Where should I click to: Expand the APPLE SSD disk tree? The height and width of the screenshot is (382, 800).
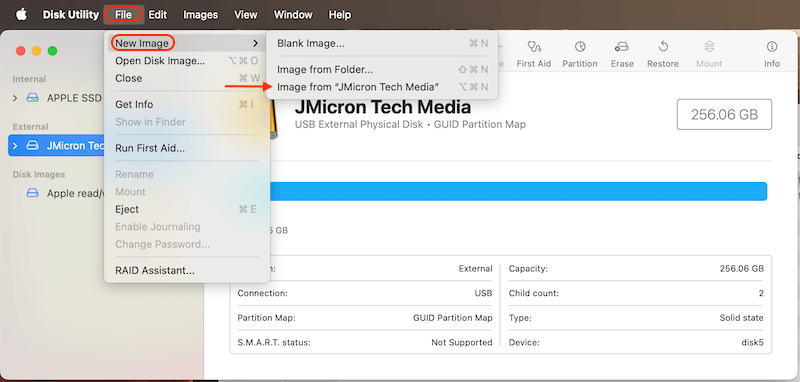pos(15,98)
